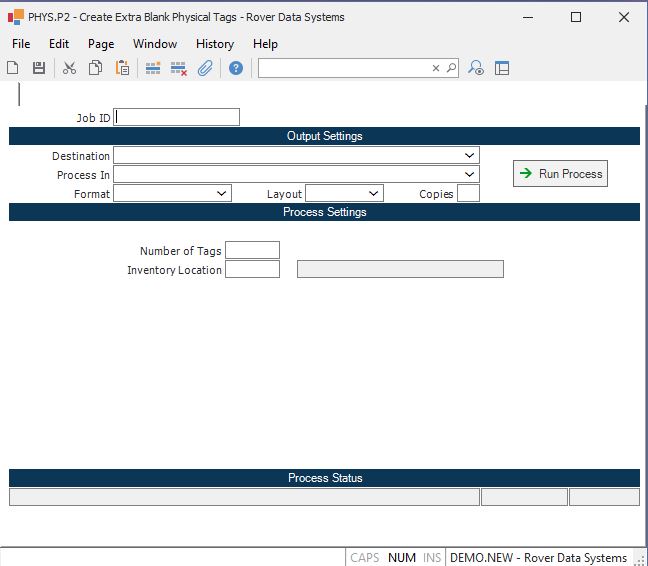Click the Paste clipboard icon

[122, 68]
